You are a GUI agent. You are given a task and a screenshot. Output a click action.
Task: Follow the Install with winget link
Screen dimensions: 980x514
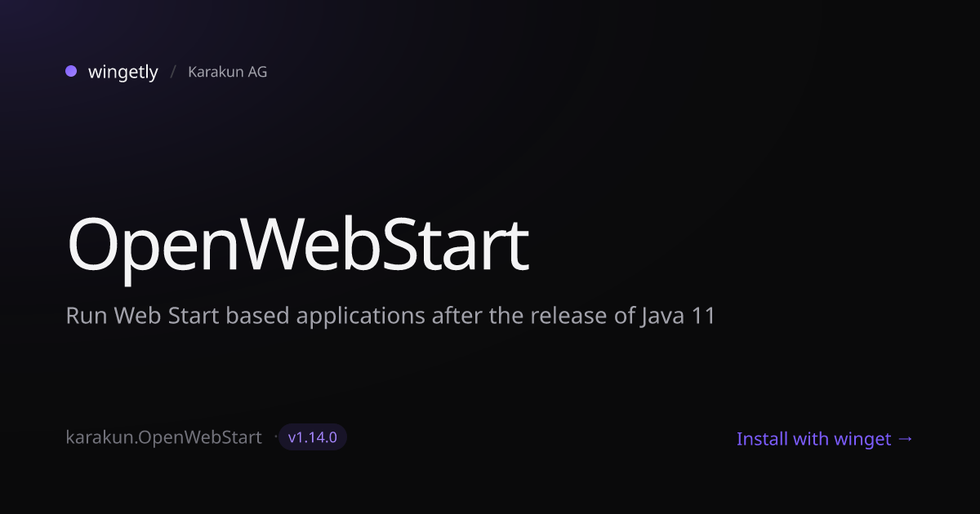coord(825,439)
